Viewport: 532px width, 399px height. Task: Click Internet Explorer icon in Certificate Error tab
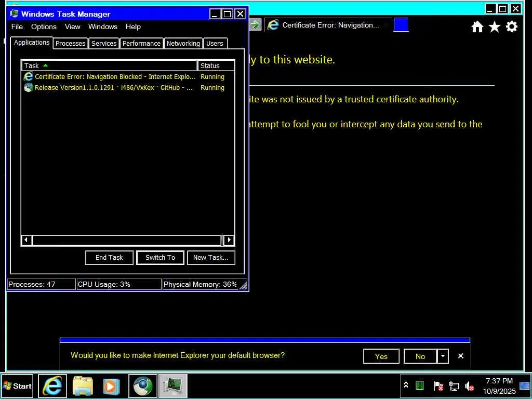click(x=273, y=25)
